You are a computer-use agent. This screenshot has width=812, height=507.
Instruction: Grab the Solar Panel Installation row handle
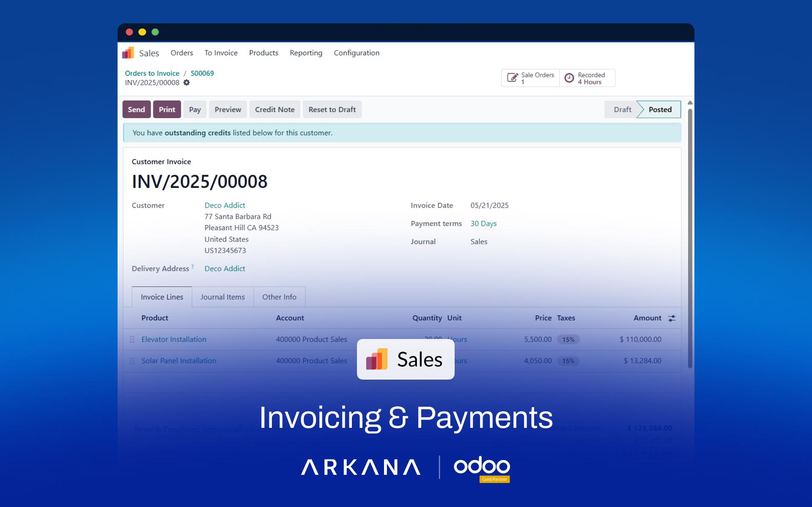coord(132,361)
